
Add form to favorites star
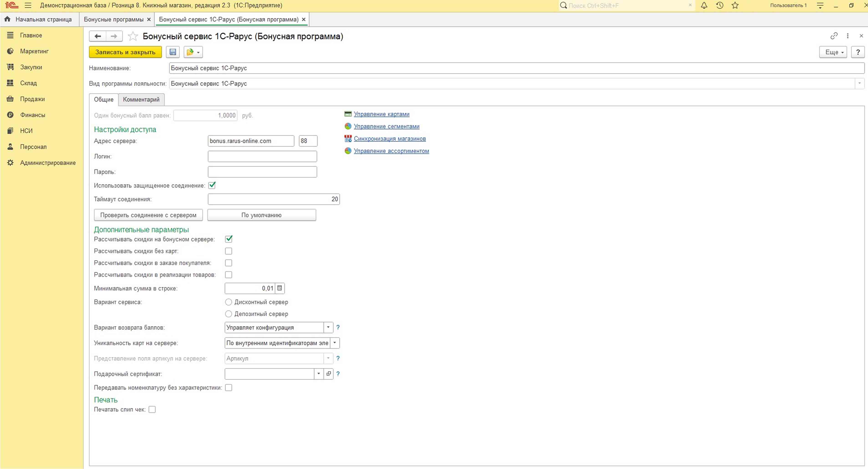click(x=133, y=36)
